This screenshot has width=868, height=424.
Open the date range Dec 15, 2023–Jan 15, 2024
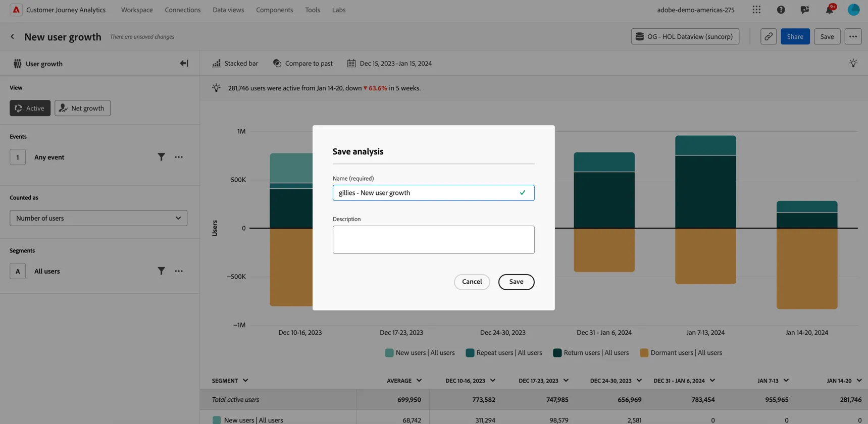click(389, 64)
